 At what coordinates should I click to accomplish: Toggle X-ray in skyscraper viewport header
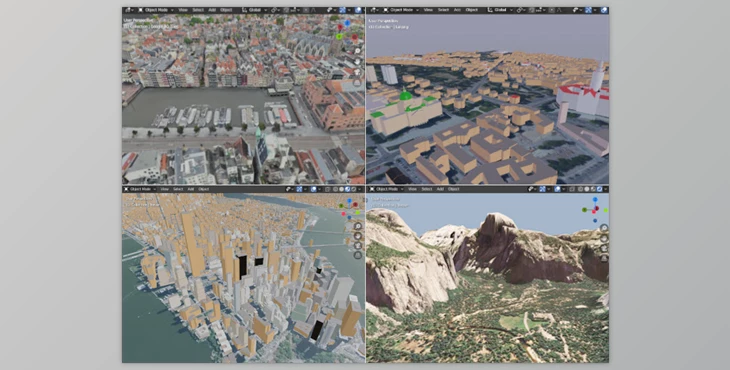[x=328, y=189]
